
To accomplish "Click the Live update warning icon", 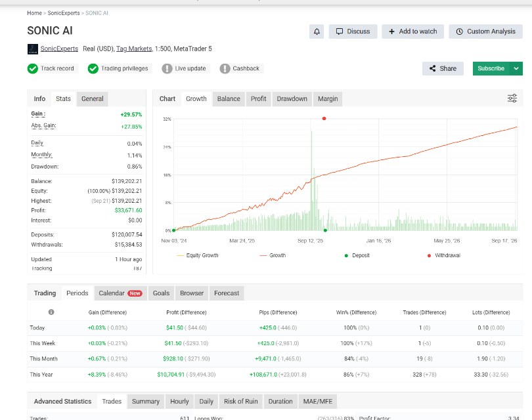I will (167, 68).
